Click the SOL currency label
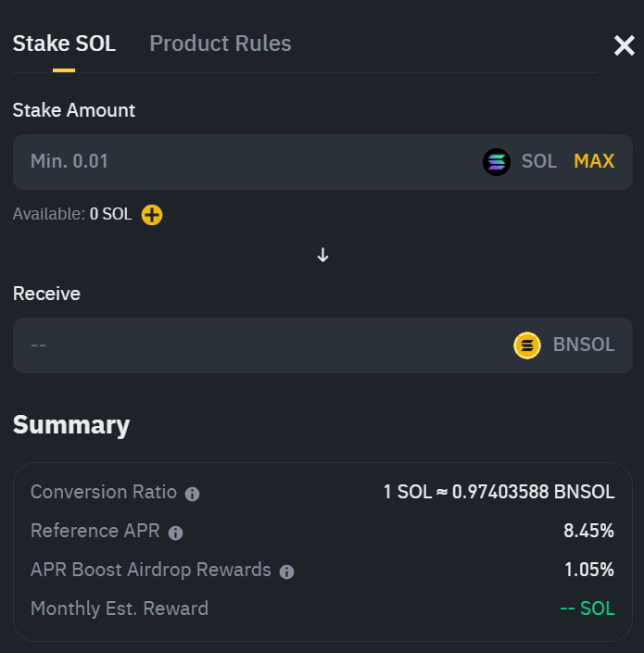 coord(539,162)
